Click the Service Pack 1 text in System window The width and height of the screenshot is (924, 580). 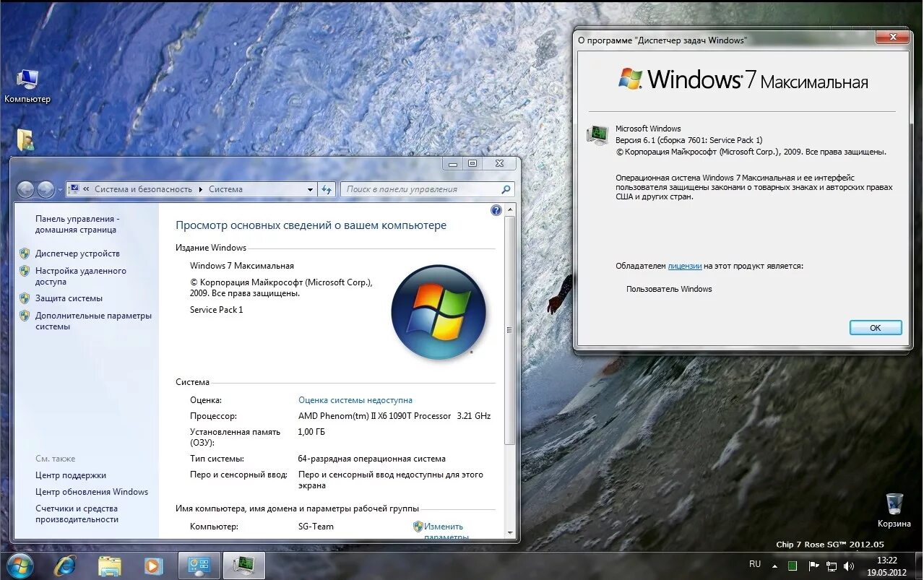[x=216, y=310]
